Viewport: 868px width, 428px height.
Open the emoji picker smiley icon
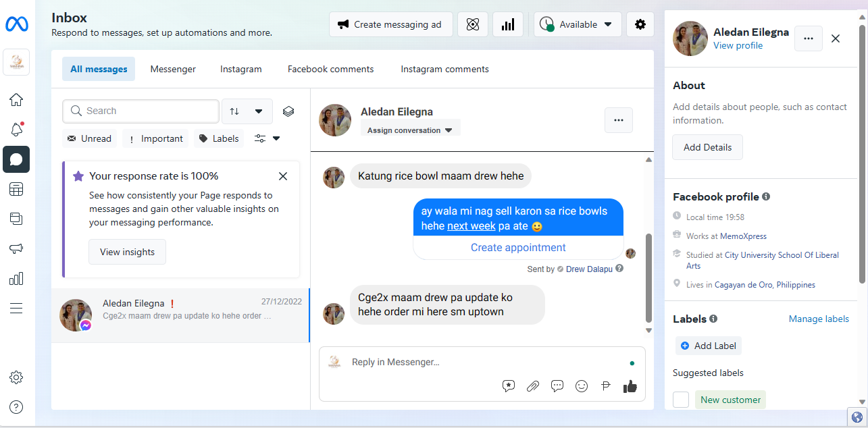[x=582, y=386]
